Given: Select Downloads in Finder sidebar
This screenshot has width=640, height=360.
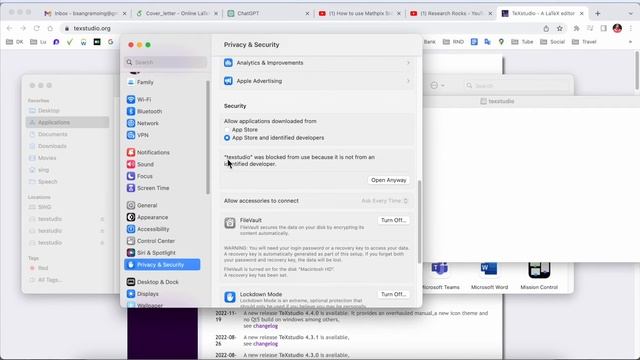Looking at the screenshot, I should (x=68, y=146).
